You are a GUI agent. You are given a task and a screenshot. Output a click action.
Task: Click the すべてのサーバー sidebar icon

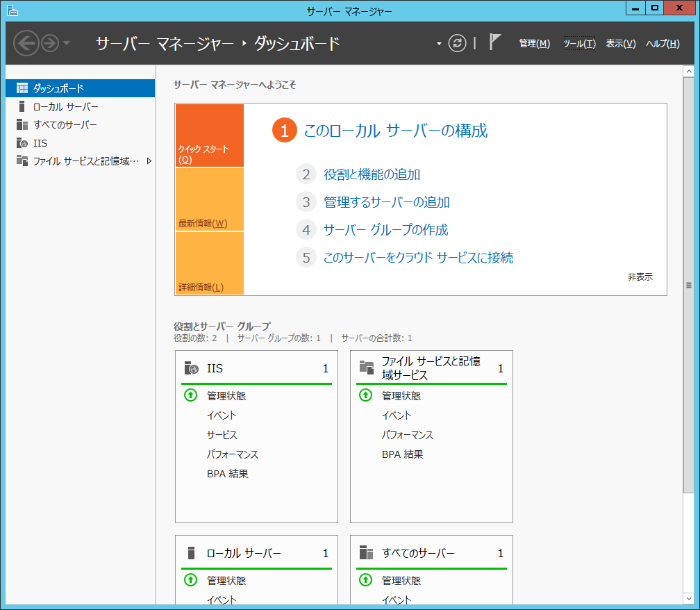[x=22, y=124]
